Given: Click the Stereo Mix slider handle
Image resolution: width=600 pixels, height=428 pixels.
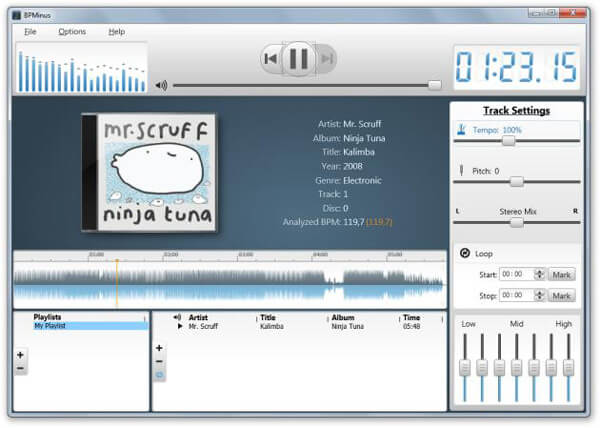Looking at the screenshot, I should (x=516, y=223).
